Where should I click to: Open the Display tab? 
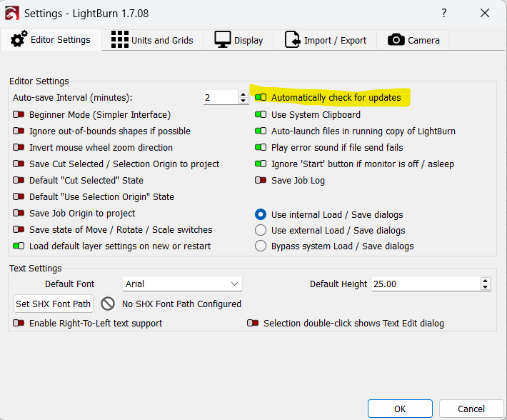239,40
